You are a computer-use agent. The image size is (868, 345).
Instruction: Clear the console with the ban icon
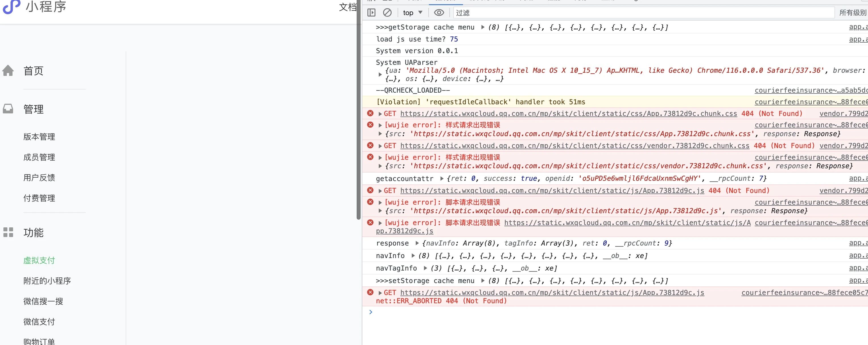(x=387, y=13)
